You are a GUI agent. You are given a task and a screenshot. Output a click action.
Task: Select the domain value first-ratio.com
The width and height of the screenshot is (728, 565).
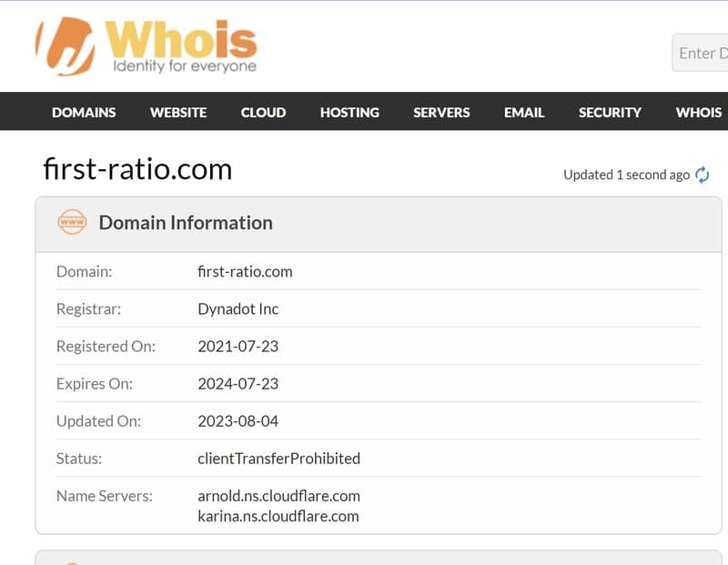tap(245, 272)
